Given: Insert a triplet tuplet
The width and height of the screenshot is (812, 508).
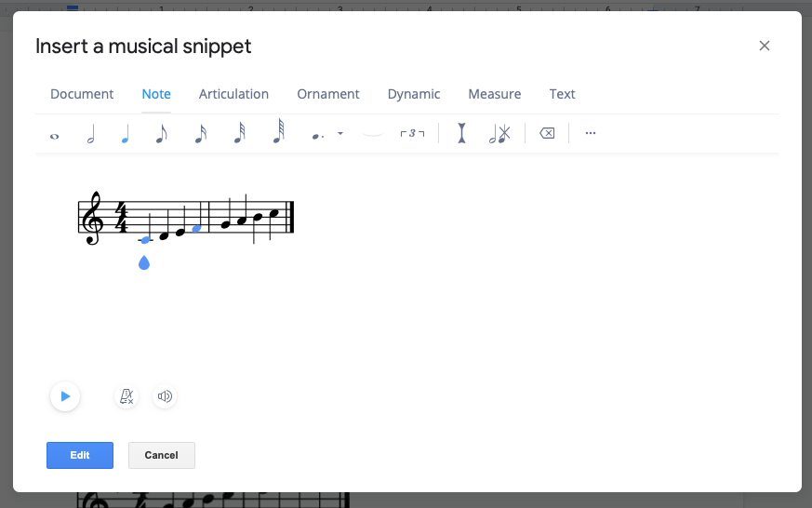Looking at the screenshot, I should coord(412,134).
